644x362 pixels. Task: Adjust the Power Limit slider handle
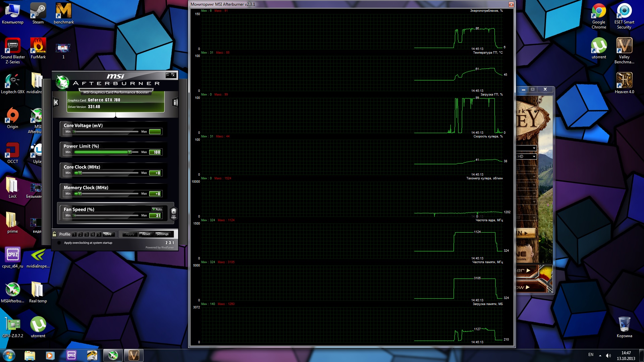[129, 152]
